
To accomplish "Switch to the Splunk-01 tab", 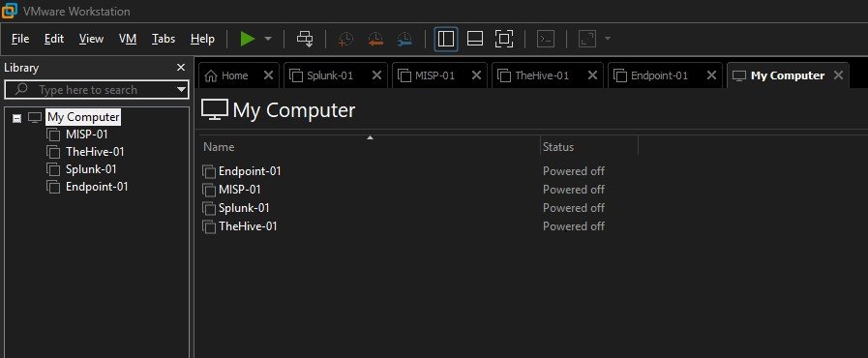I will tap(335, 75).
